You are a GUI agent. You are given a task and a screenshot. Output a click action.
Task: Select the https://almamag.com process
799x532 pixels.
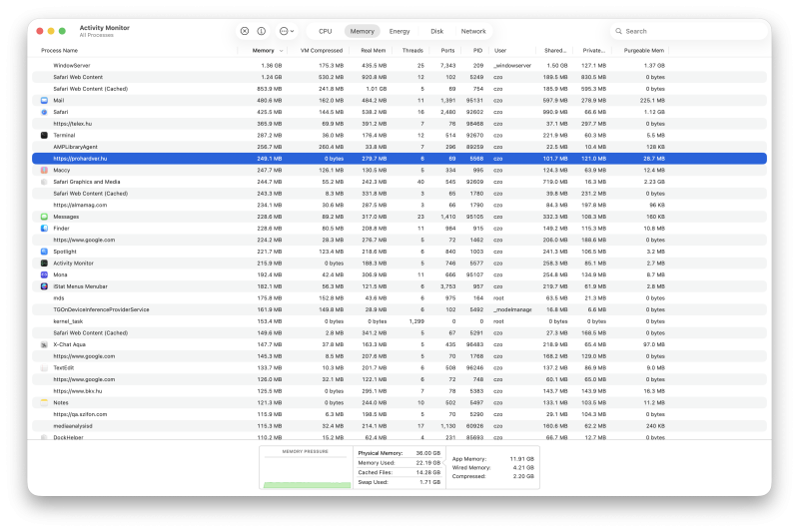(x=399, y=206)
